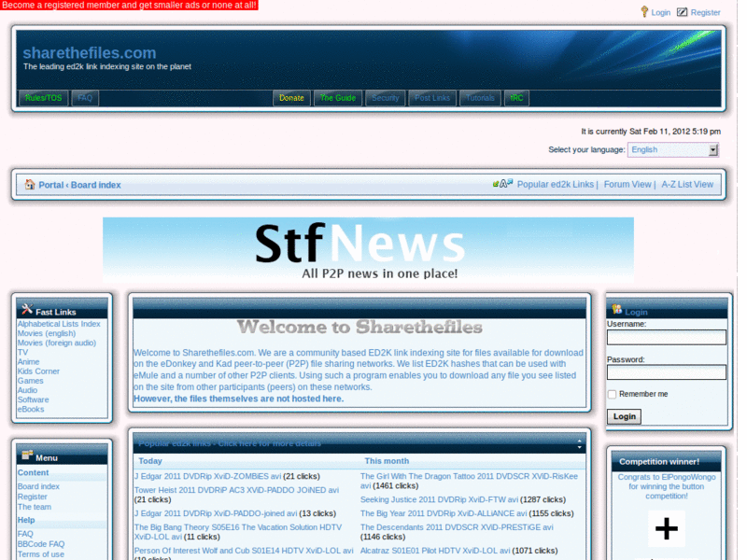747x560 pixels.
Task: Click the red registered member ad notice
Action: 129,5
